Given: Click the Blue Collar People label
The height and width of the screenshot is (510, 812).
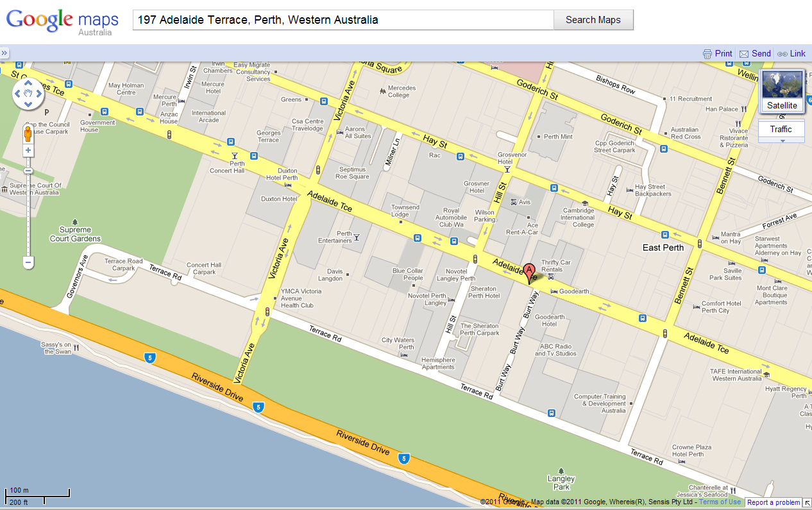Looking at the screenshot, I should pos(408,275).
